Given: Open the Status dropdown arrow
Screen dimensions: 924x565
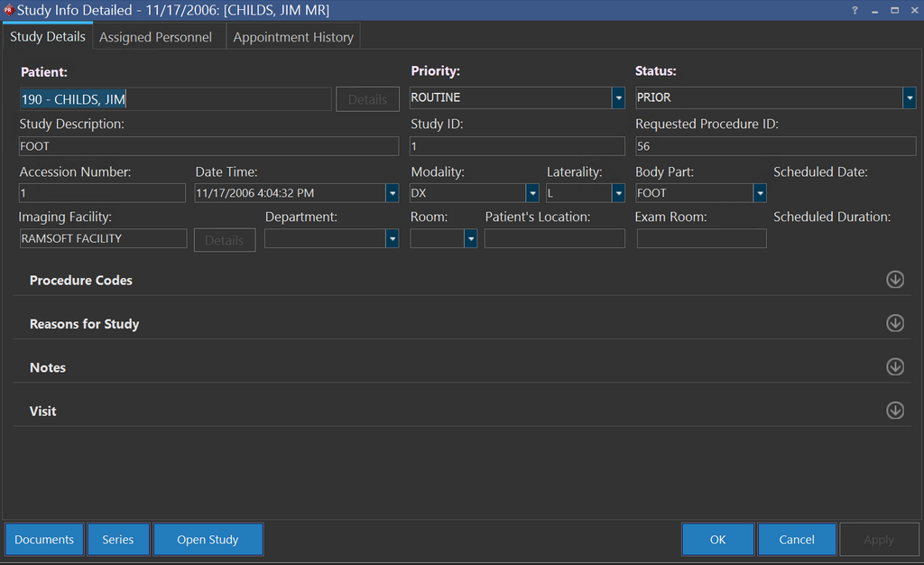Looking at the screenshot, I should [x=910, y=97].
